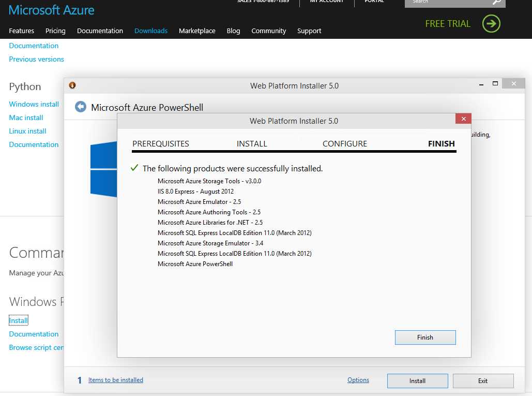Image resolution: width=532 pixels, height=396 pixels.
Task: Open the Mac install link
Action: (x=26, y=118)
